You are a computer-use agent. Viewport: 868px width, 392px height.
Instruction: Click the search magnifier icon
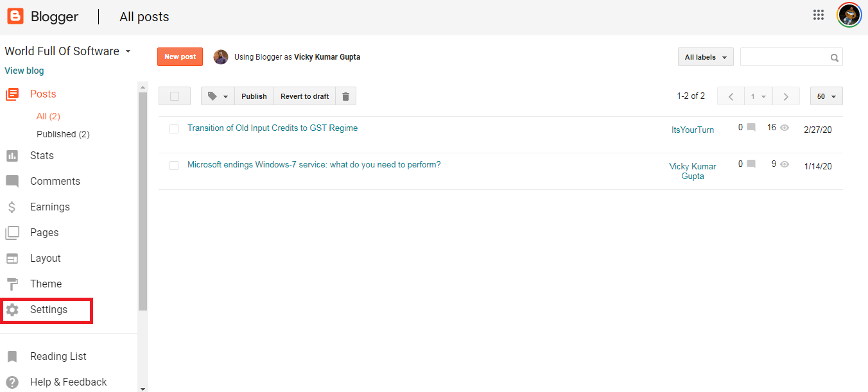click(x=835, y=58)
